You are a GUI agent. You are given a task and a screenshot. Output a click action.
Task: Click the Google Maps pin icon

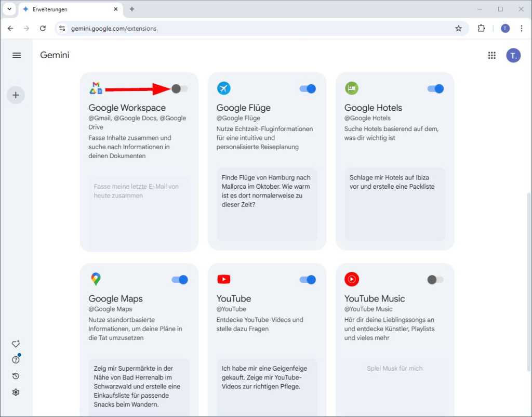coord(95,279)
